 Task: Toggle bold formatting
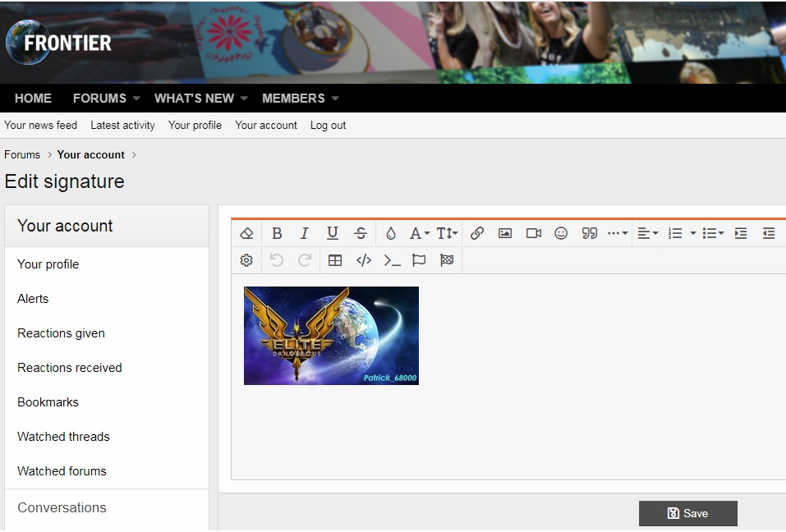(x=277, y=233)
